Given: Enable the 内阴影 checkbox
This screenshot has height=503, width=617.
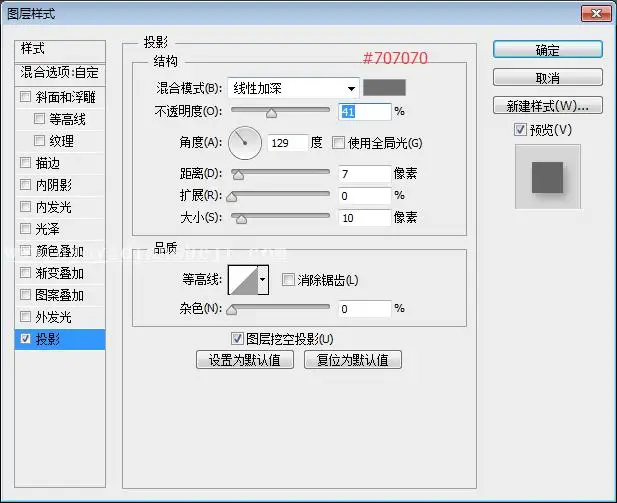Looking at the screenshot, I should click(25, 185).
